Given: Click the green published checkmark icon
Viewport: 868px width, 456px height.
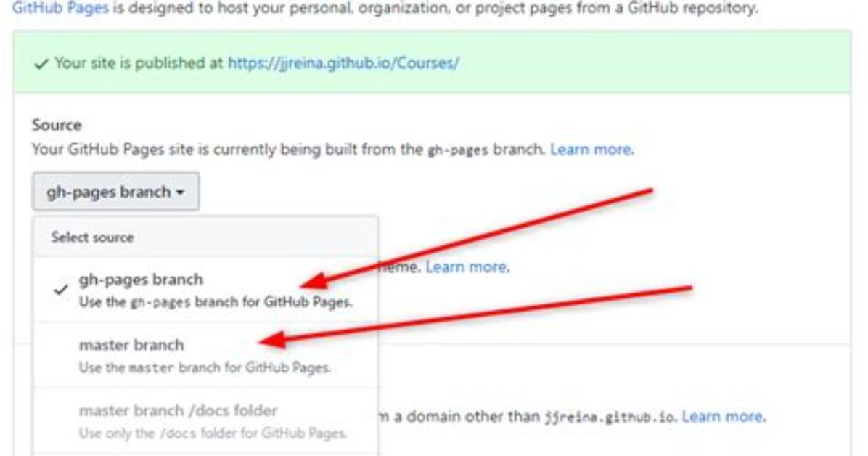Looking at the screenshot, I should tap(41, 65).
